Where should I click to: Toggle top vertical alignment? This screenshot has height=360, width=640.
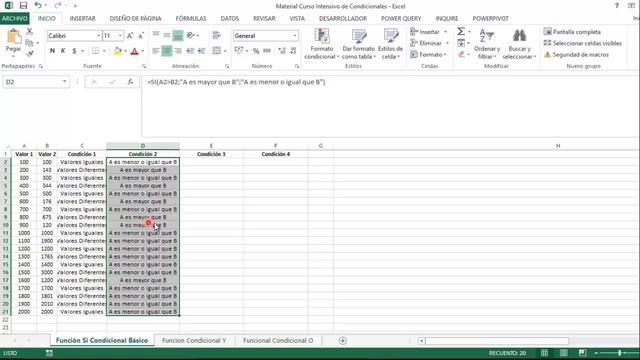coord(156,36)
